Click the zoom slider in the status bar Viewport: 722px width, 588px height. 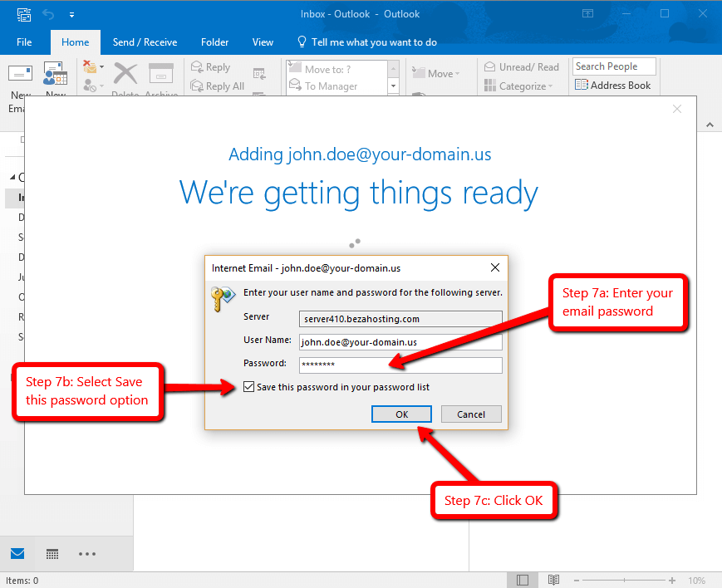(624, 581)
